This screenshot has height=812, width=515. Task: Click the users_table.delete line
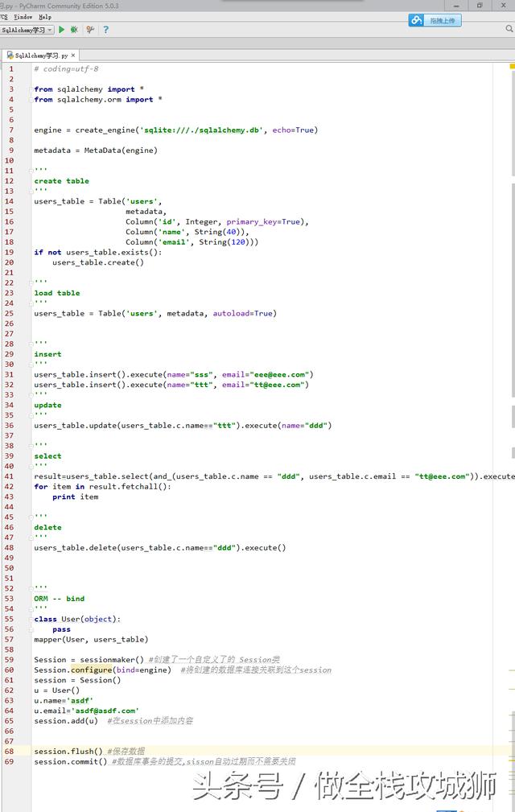click(160, 547)
